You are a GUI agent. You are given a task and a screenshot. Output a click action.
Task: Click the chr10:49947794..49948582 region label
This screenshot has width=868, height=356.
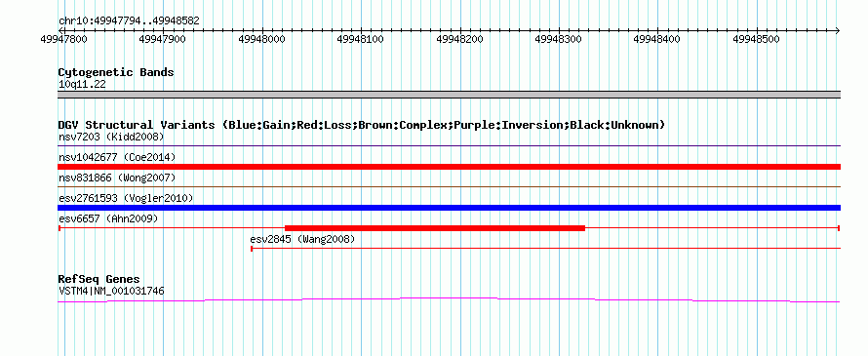pos(129,21)
